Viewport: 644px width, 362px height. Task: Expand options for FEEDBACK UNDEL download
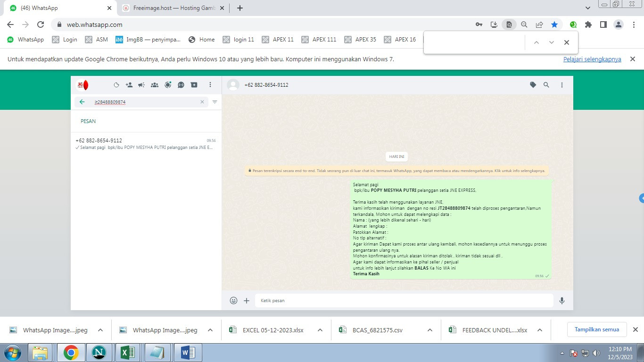click(540, 330)
